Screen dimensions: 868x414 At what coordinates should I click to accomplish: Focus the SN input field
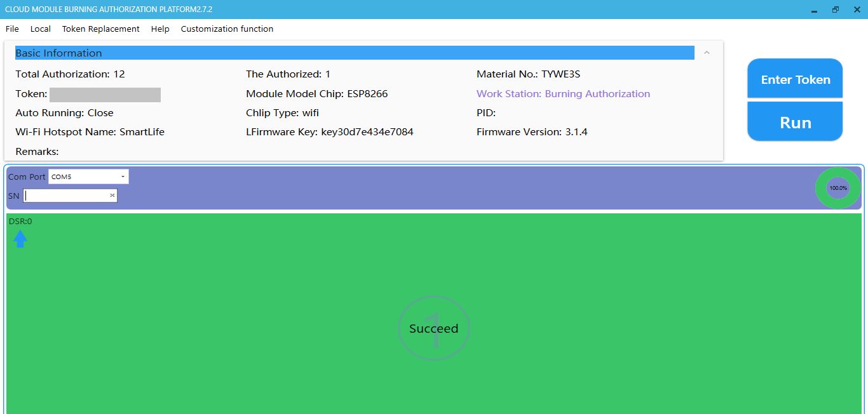[66, 196]
